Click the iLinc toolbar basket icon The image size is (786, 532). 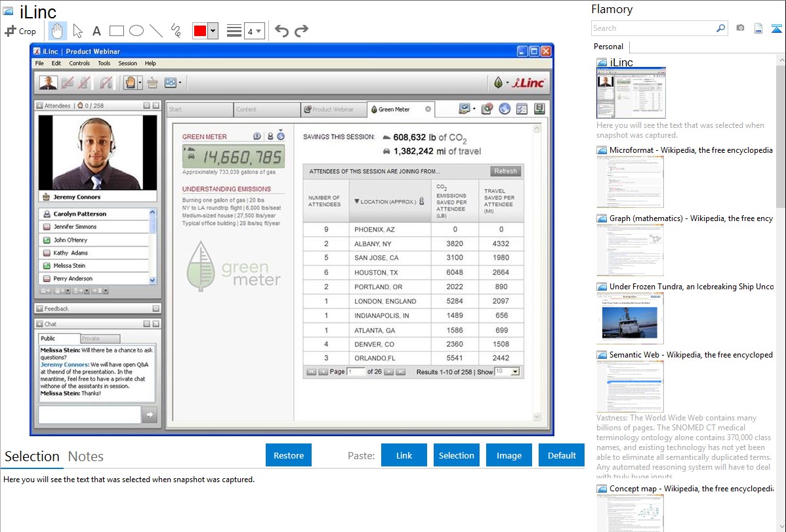click(152, 83)
